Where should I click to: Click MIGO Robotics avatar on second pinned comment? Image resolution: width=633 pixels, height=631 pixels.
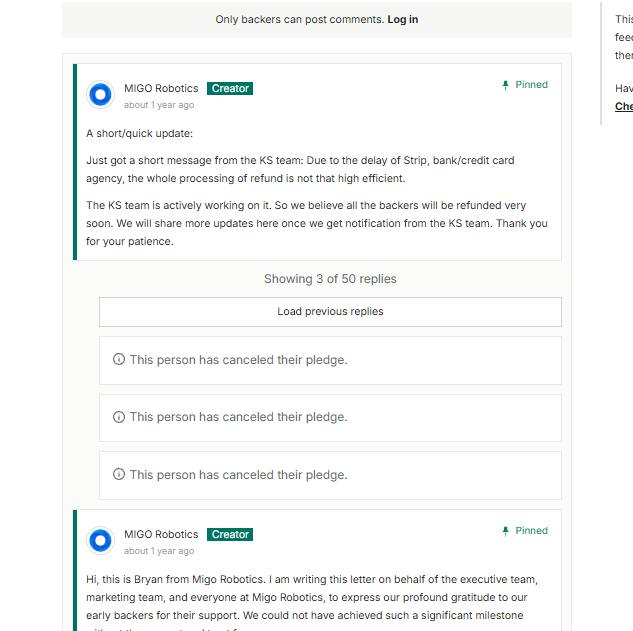tap(101, 541)
